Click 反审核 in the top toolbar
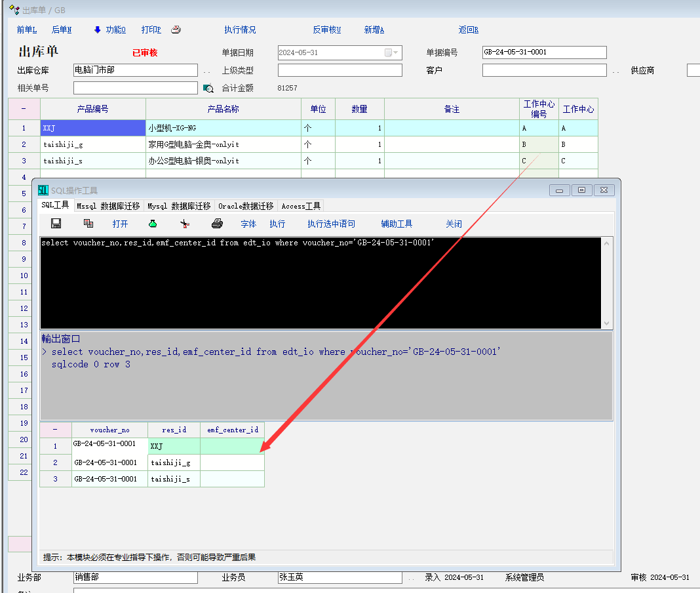The image size is (700, 593). (326, 30)
